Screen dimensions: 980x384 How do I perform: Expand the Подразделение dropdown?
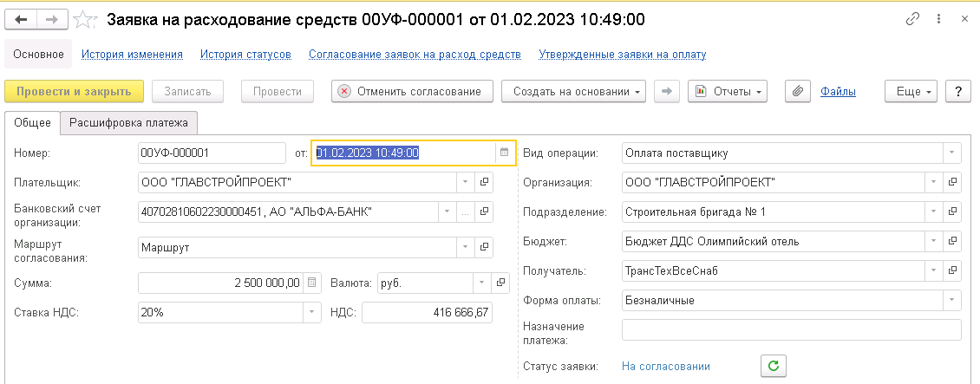[934, 212]
